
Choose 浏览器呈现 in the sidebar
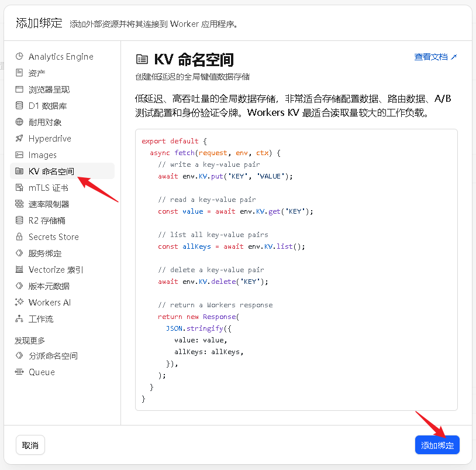(49, 90)
